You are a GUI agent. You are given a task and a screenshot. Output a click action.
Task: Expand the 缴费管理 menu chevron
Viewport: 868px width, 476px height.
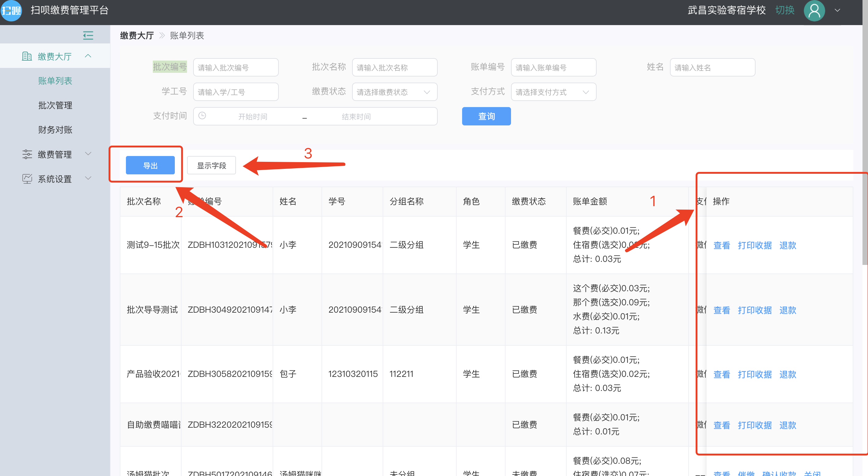click(x=88, y=154)
